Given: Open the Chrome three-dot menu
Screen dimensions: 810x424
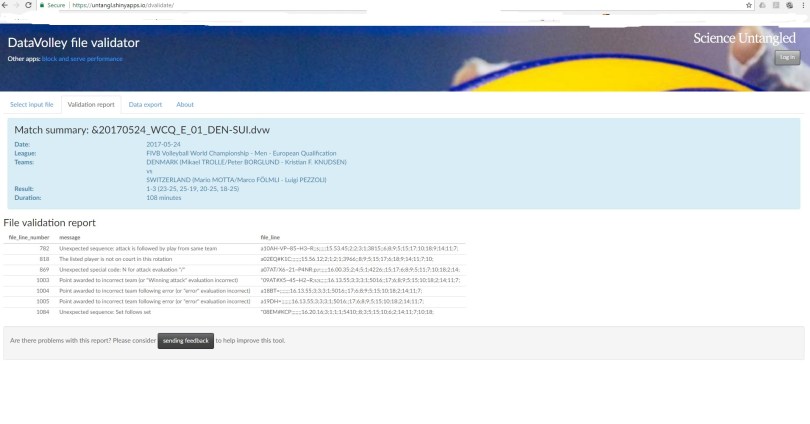Looking at the screenshot, I should click(x=803, y=5).
